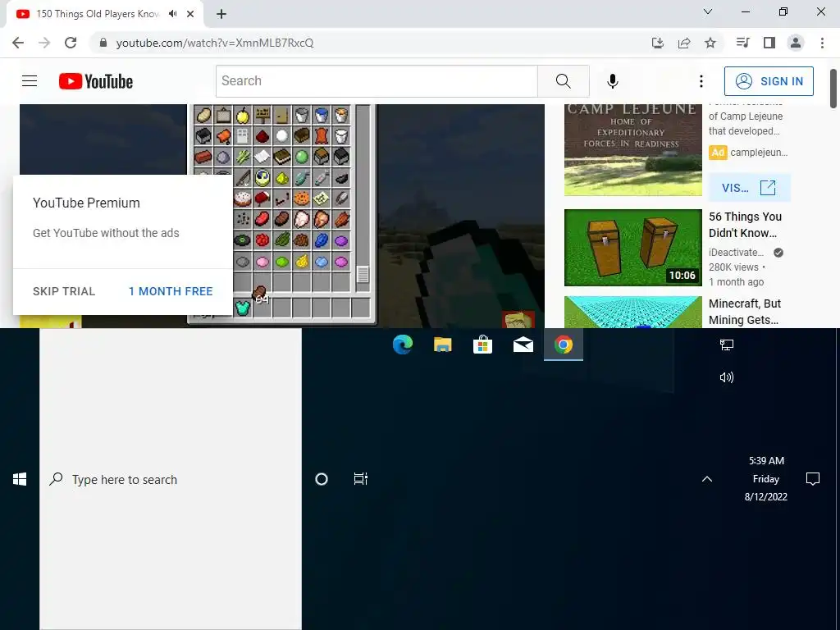The image size is (840, 630).
Task: Click the padlock site info icon
Action: [103, 43]
